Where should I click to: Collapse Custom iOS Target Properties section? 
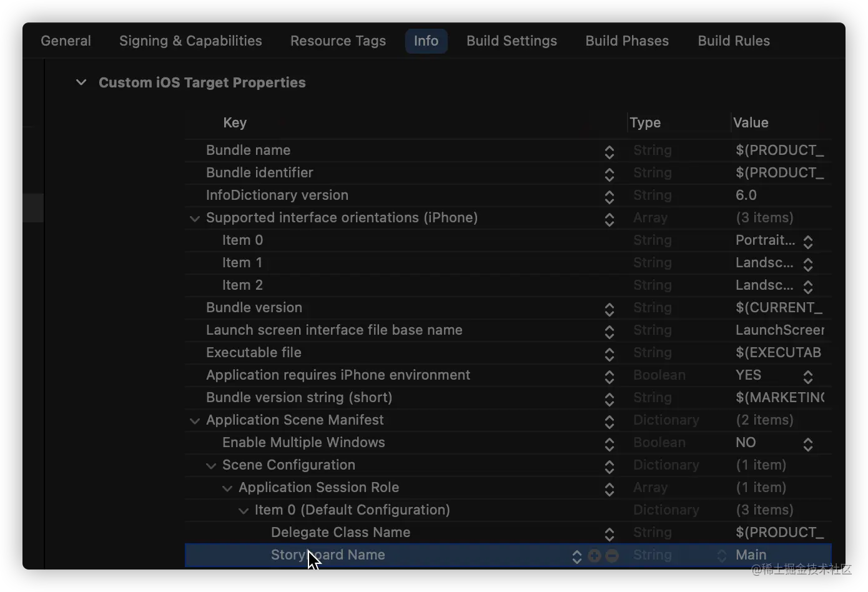tap(81, 82)
